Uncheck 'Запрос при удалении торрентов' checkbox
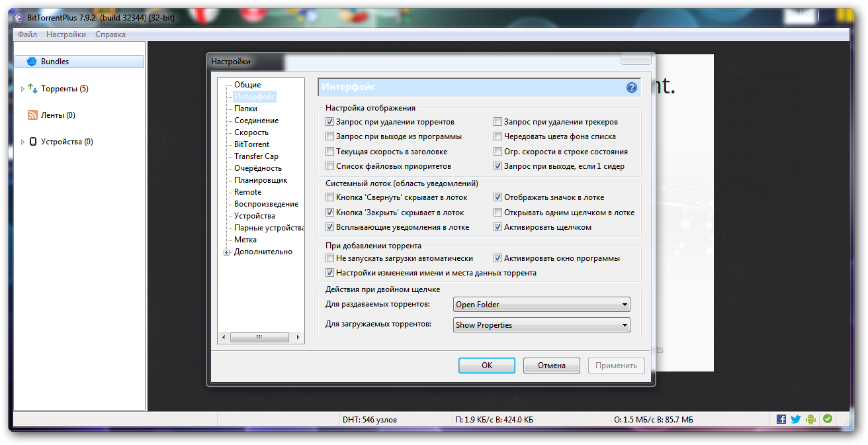This screenshot has height=445, width=868. (x=330, y=122)
